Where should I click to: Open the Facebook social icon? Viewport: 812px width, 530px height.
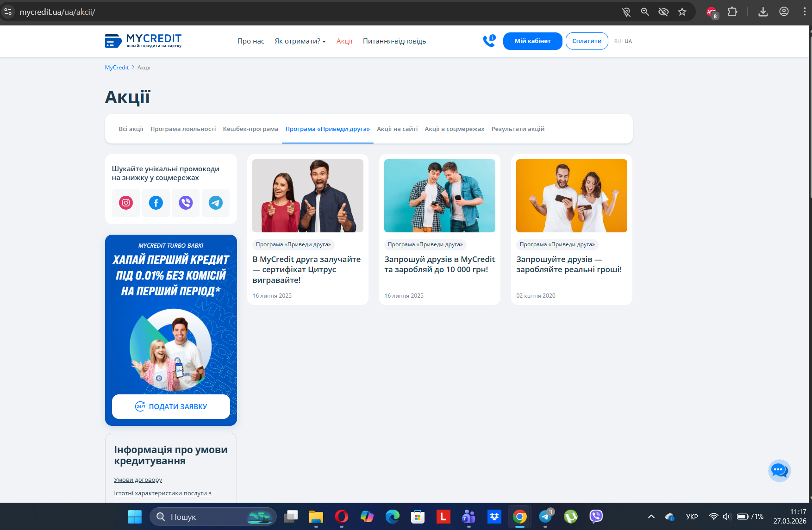point(156,203)
